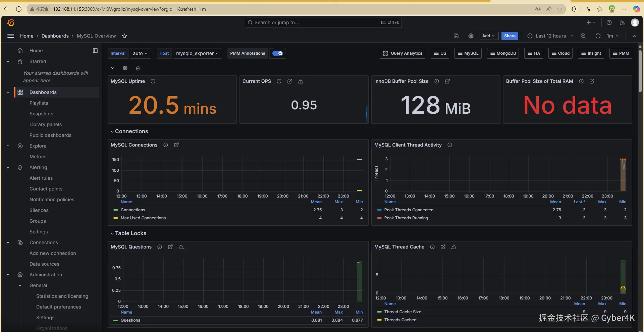Image resolution: width=644 pixels, height=332 pixels.
Task: Toggle the PMM Annotations switch
Action: tap(277, 53)
